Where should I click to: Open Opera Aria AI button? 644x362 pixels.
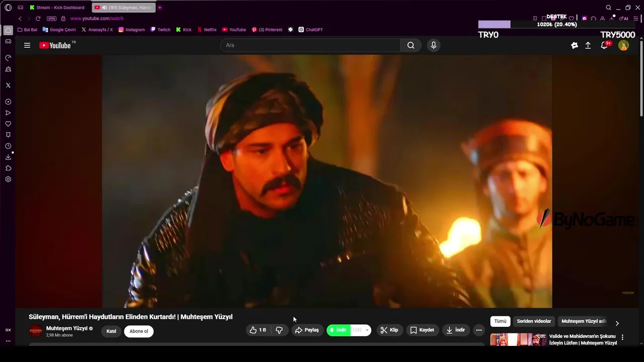624,19
